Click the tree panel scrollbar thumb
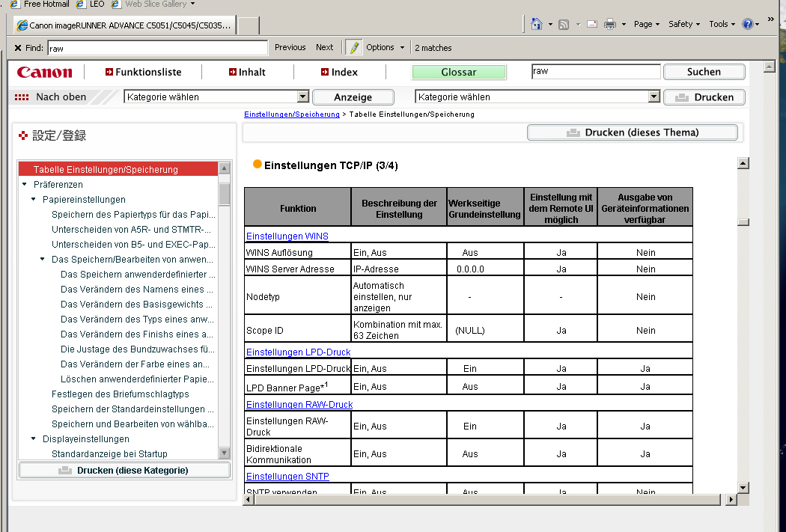The width and height of the screenshot is (786, 532). [225, 195]
